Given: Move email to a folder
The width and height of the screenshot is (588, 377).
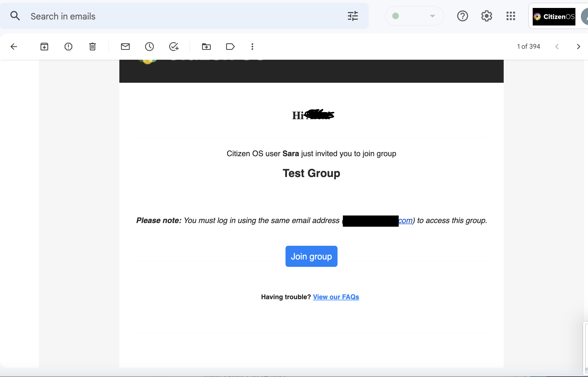Looking at the screenshot, I should 206,47.
